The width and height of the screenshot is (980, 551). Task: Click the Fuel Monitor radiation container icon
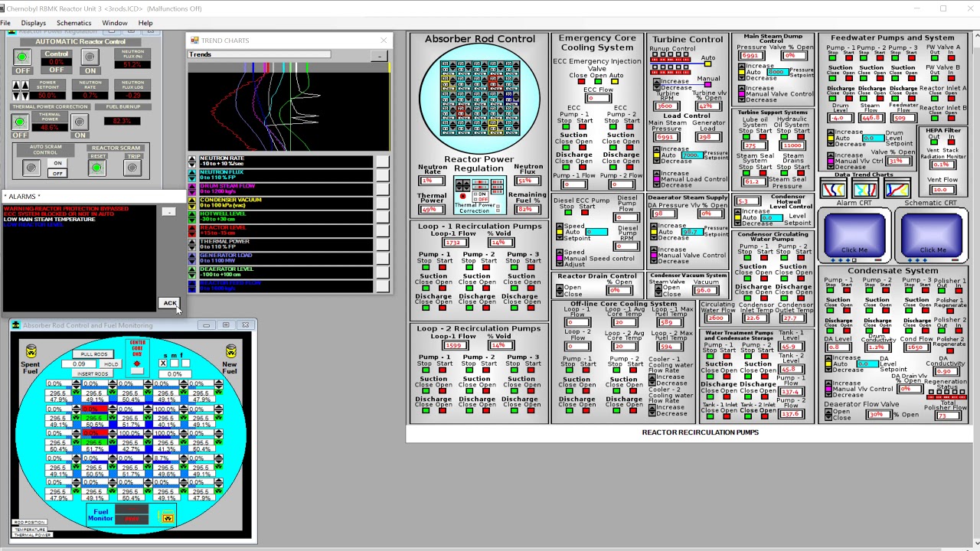pos(167,518)
